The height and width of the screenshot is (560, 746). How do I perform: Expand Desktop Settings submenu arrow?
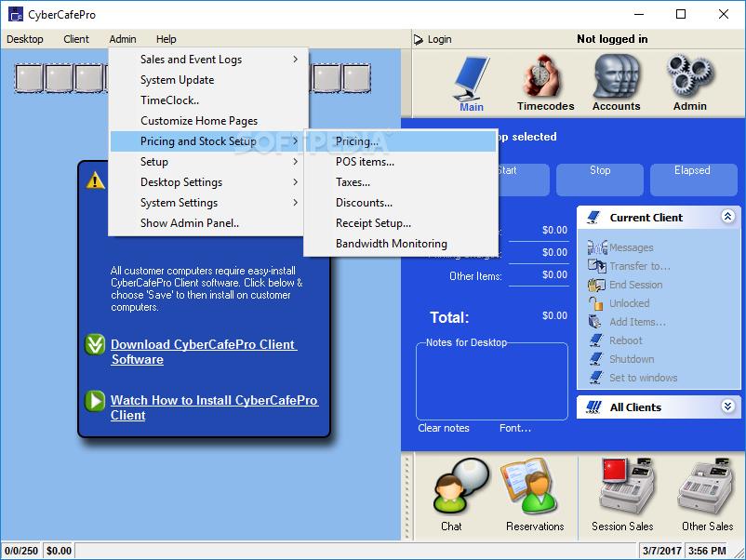pos(296,182)
